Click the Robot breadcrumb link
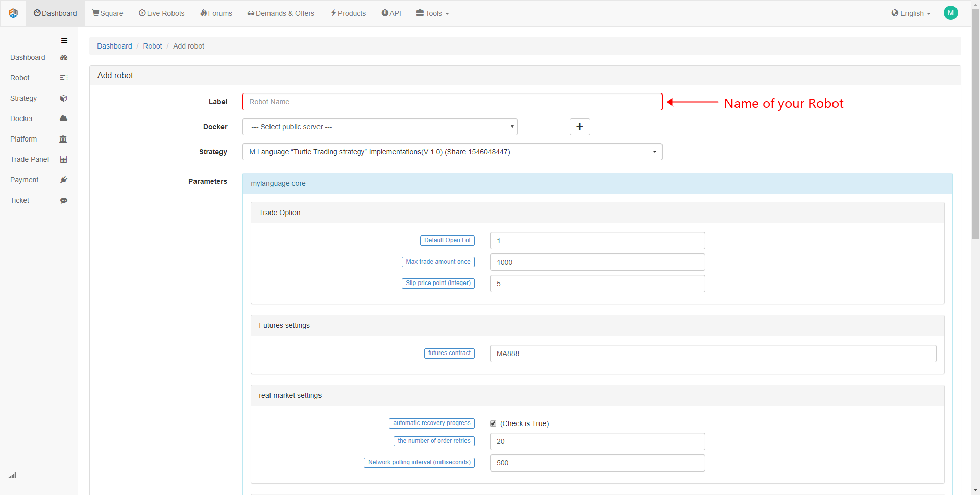980x495 pixels. (152, 46)
